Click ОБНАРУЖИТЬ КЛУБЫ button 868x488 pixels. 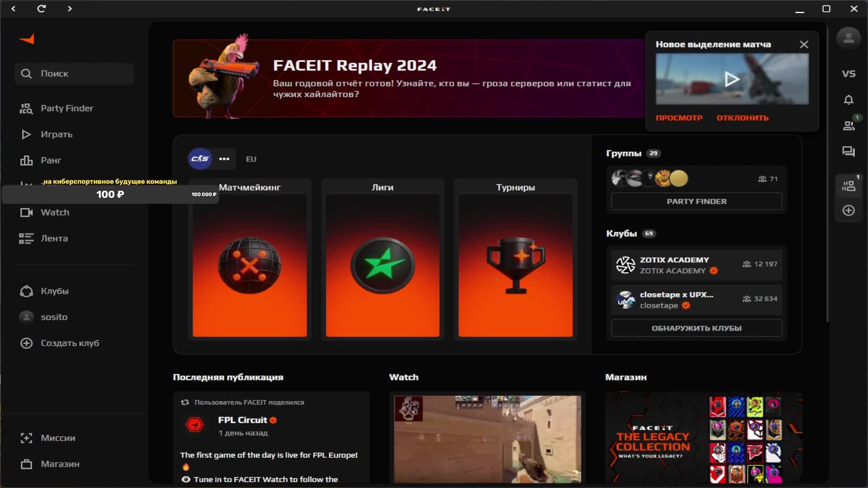696,328
